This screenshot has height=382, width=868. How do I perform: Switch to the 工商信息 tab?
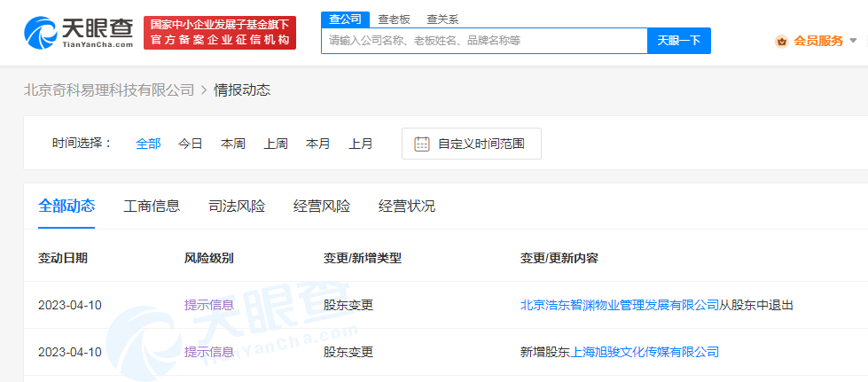(152, 207)
